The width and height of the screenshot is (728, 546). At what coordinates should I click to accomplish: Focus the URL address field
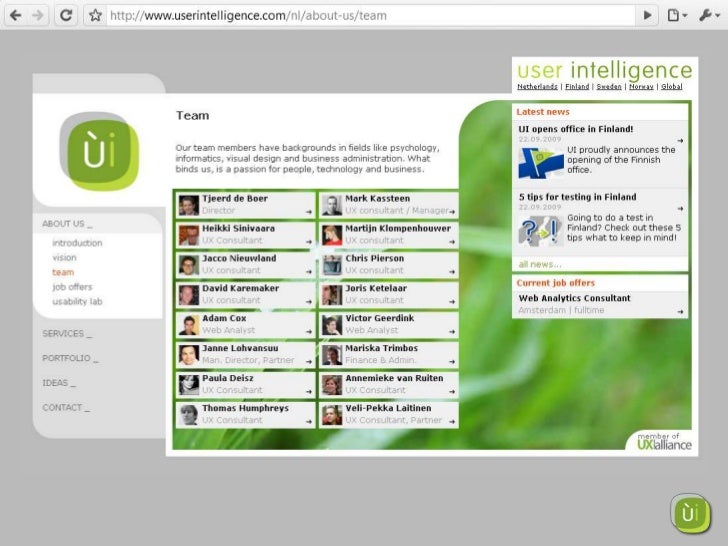[371, 15]
